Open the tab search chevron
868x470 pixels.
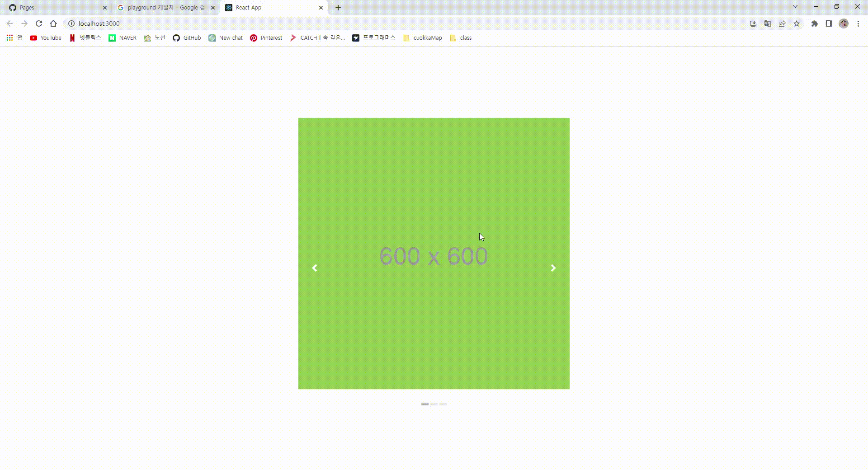(x=795, y=6)
